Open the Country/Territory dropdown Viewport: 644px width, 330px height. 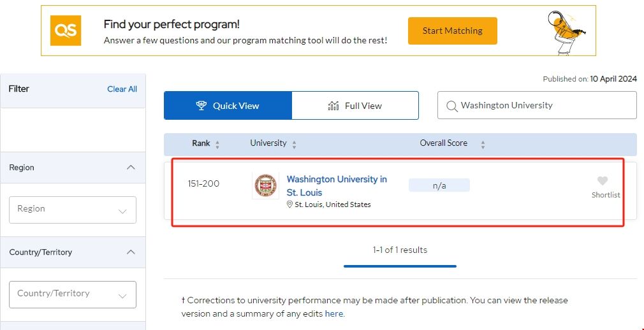click(x=73, y=294)
